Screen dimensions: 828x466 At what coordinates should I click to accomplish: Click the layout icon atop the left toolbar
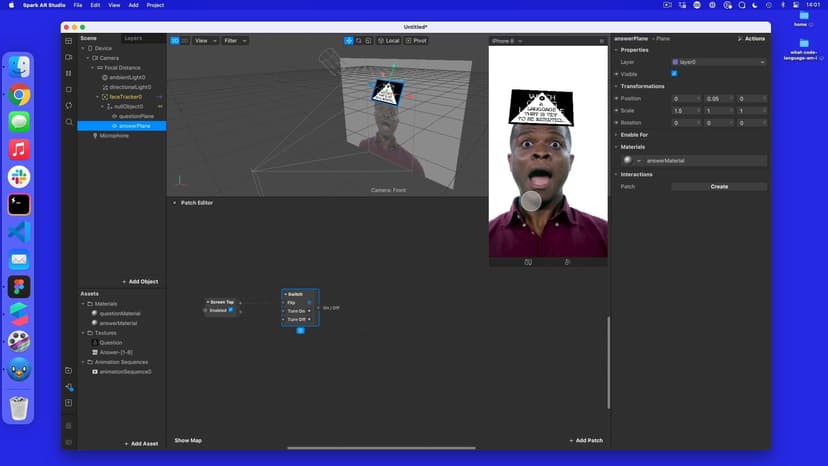[69, 41]
